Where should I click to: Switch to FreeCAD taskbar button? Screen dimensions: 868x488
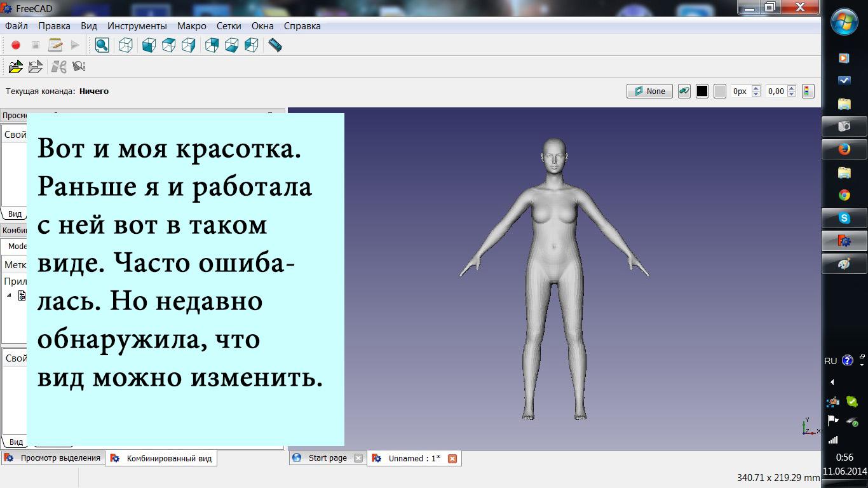pyautogui.click(x=844, y=241)
